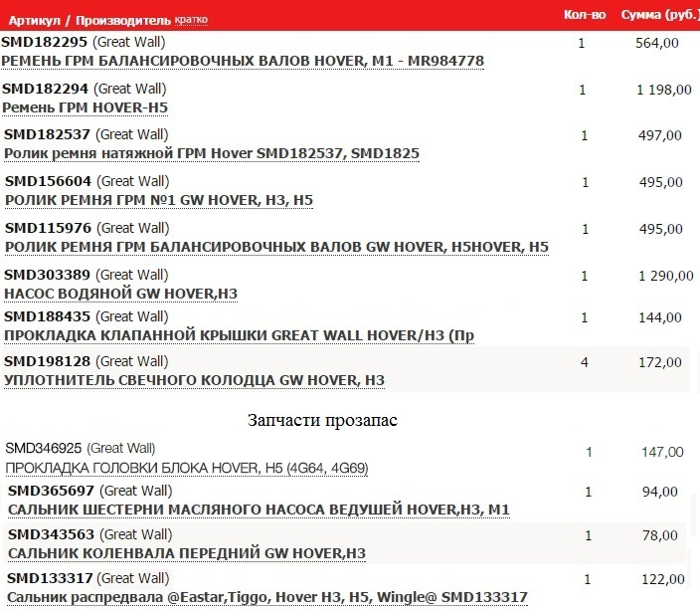Open the 'САЛЬНИК ШЕСТЕРНИ МАСЛЯНОГО НАСОСА' link
700x612 pixels.
coord(259,510)
